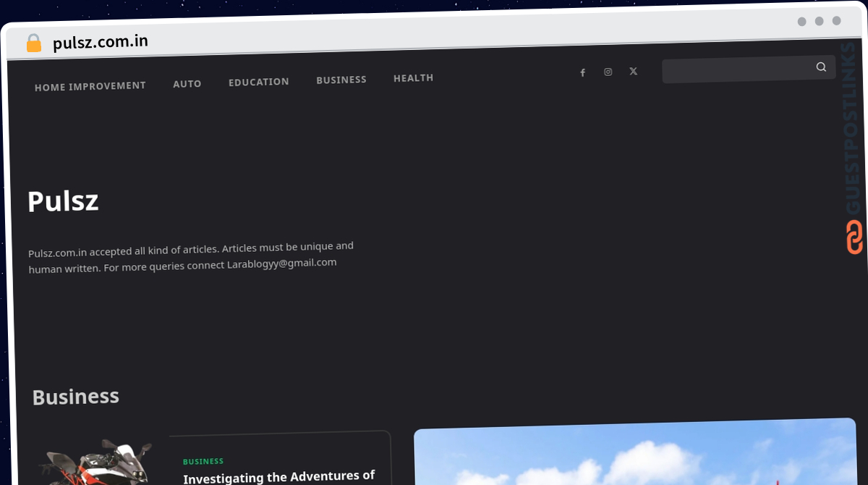Click the Business section heading
The height and width of the screenshot is (485, 868).
pyautogui.click(x=76, y=397)
